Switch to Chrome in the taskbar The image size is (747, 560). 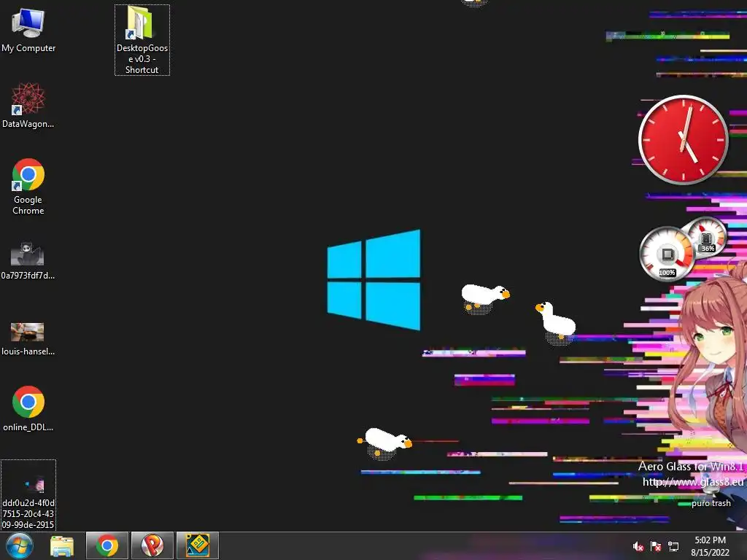tap(107, 545)
